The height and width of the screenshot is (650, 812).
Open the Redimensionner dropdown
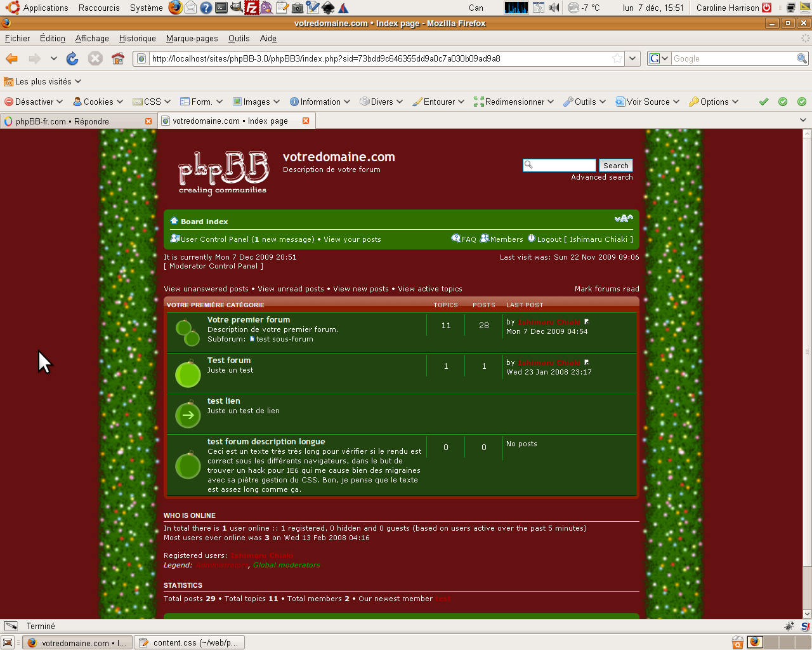coord(514,102)
